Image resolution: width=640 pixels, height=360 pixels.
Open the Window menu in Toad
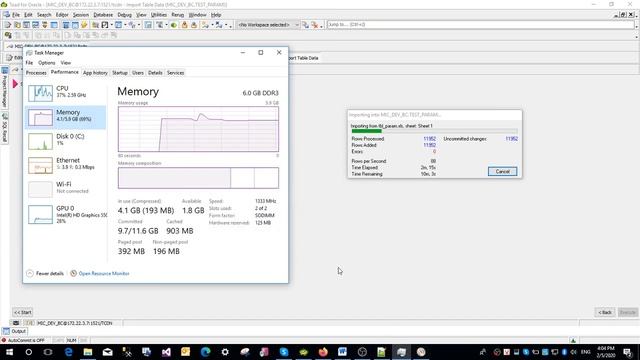click(198, 15)
